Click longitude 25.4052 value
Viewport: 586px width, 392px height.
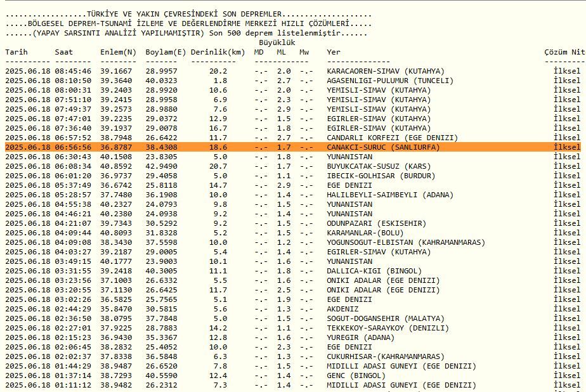pos(161,347)
